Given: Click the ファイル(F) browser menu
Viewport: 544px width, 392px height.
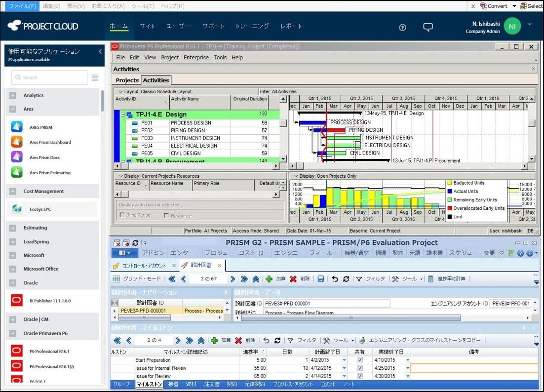Looking at the screenshot, I should click(22, 6).
